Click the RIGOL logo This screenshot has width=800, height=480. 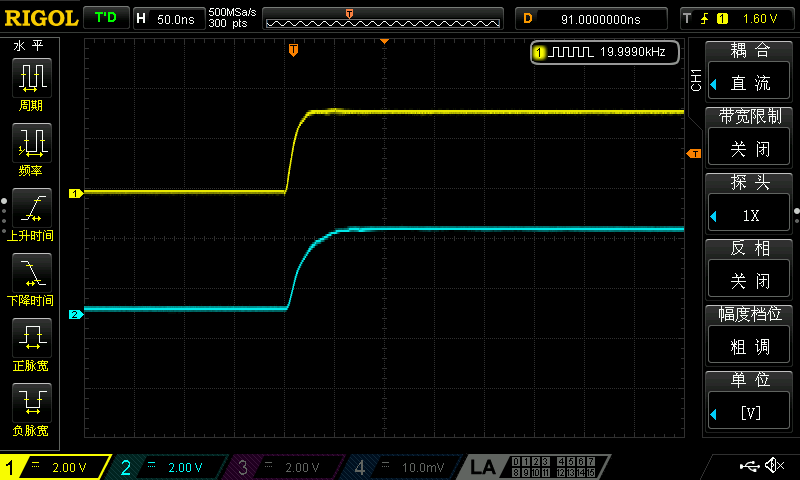(x=41, y=19)
